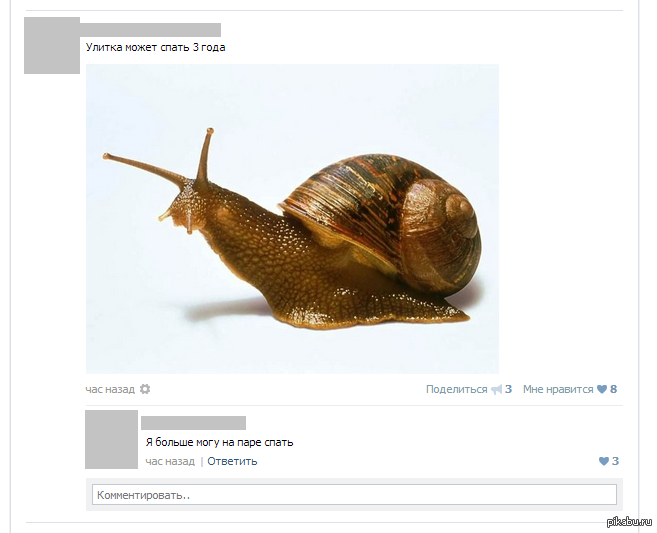Click the comment text Я больше могу на паре спать
This screenshot has height=533, width=657.
click(x=220, y=442)
